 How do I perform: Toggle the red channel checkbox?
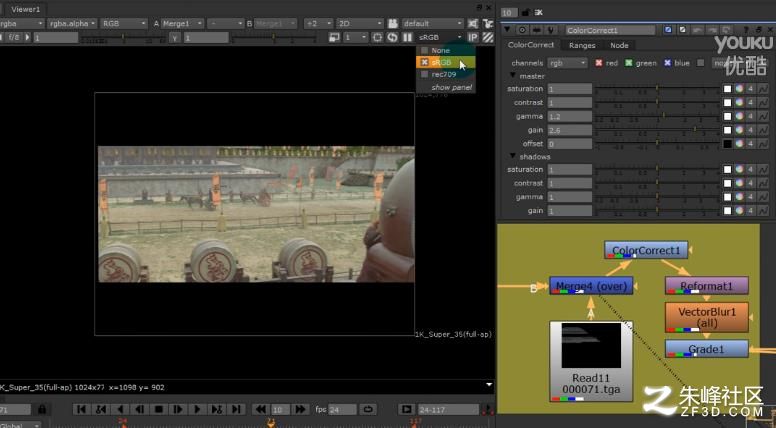(x=598, y=63)
